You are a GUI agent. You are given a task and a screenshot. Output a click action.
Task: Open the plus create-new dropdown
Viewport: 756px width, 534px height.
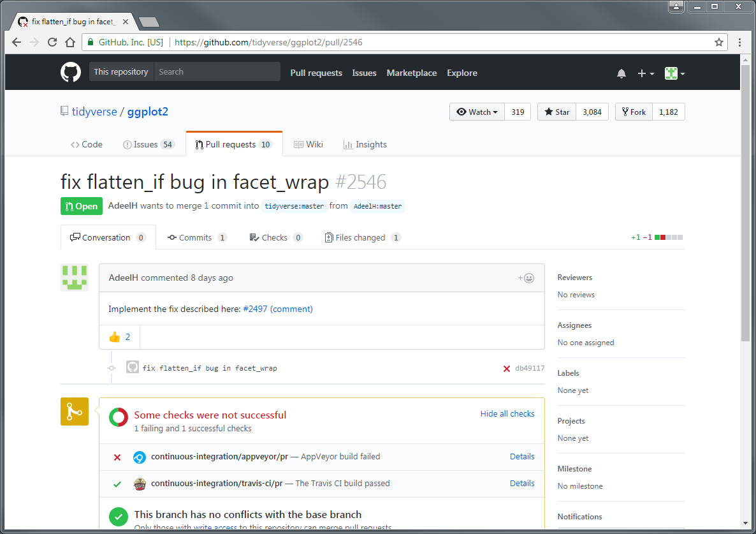(646, 73)
